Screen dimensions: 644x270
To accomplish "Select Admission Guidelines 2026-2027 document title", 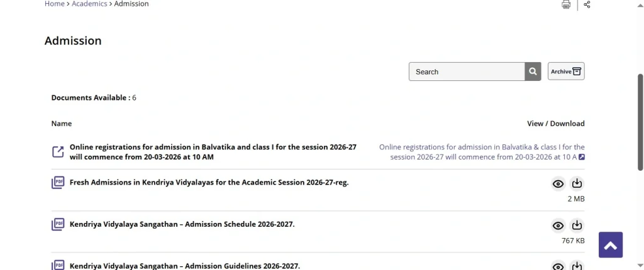I will click(185, 266).
